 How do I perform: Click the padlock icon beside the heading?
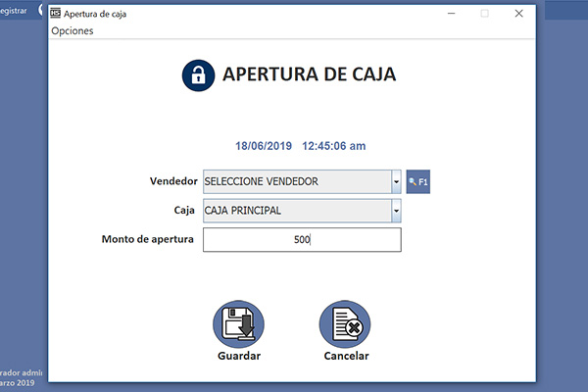pos(198,75)
